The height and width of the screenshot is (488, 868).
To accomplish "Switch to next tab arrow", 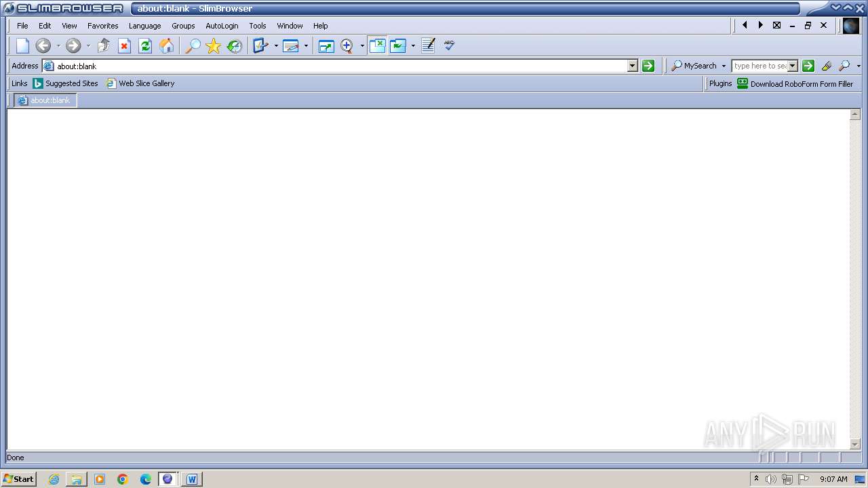I will coord(760,25).
